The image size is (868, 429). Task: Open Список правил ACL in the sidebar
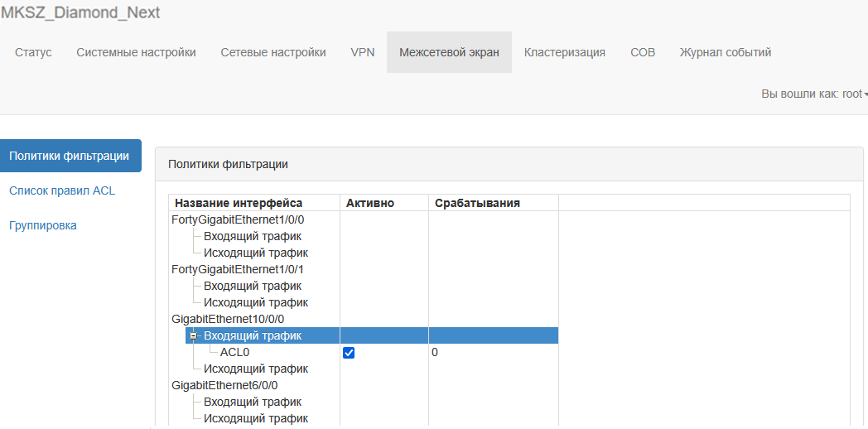62,190
